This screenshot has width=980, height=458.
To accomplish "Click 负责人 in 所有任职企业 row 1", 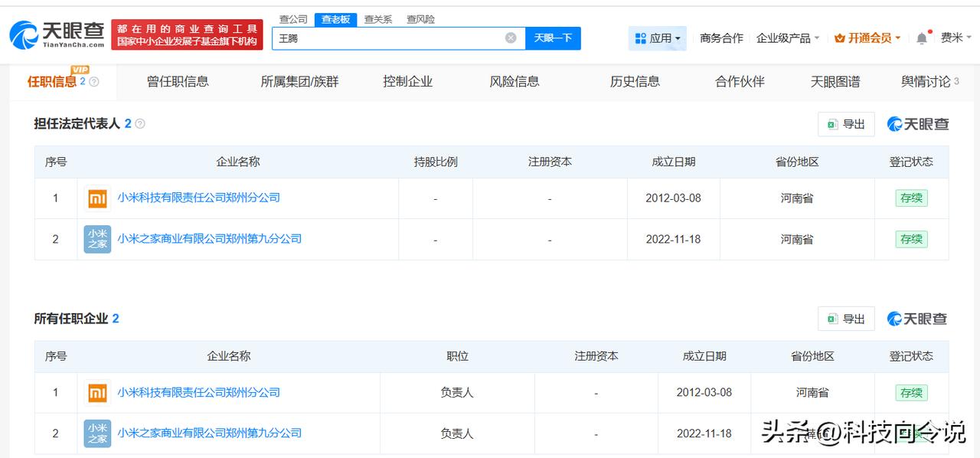I will (457, 392).
